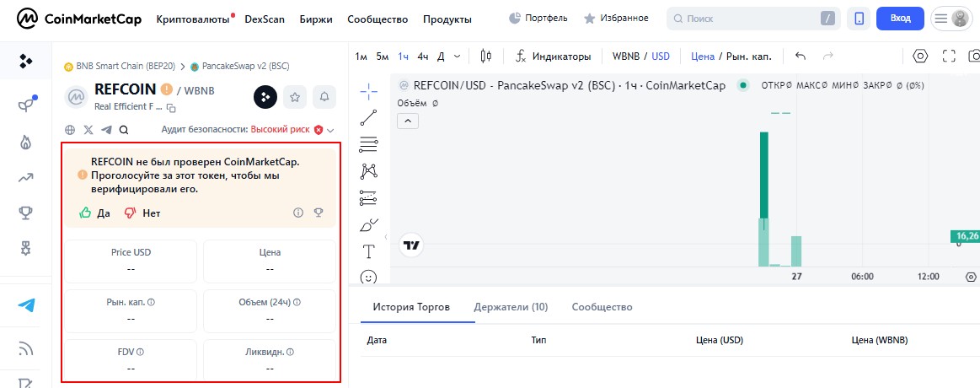Click the blue Вход login button
The width and height of the screenshot is (980, 388).
click(x=900, y=19)
